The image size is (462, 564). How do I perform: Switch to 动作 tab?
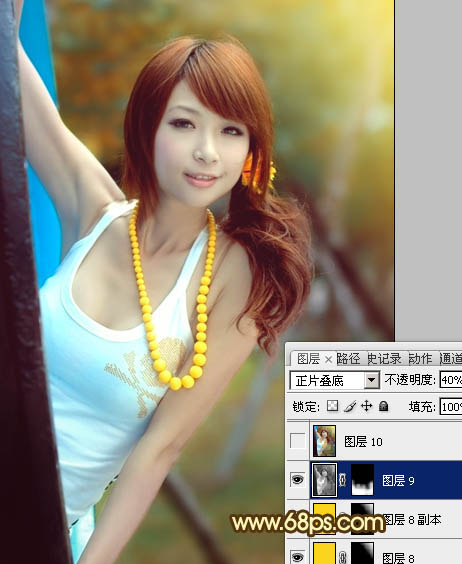click(x=420, y=359)
